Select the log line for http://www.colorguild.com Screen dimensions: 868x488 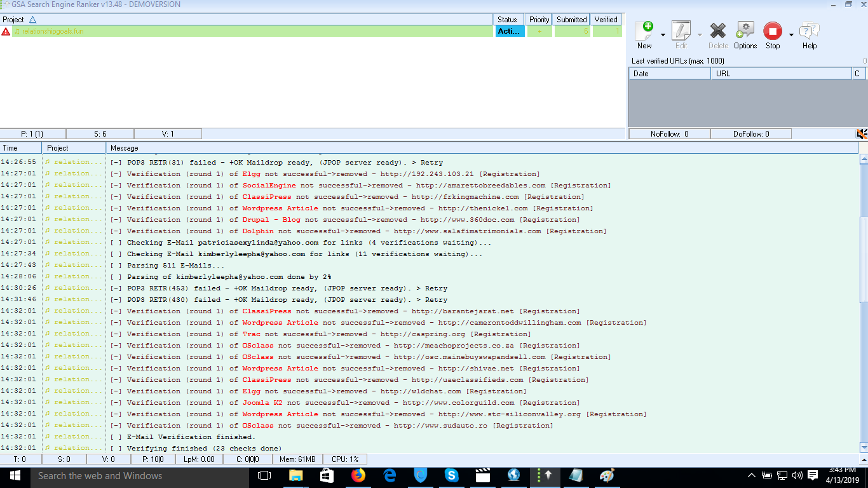[429, 403]
